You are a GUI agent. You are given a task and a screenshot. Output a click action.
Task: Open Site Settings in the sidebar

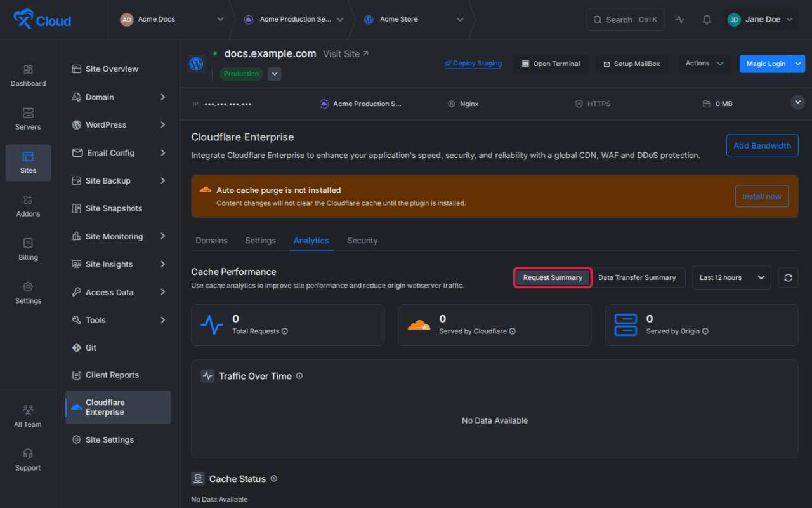(118, 439)
